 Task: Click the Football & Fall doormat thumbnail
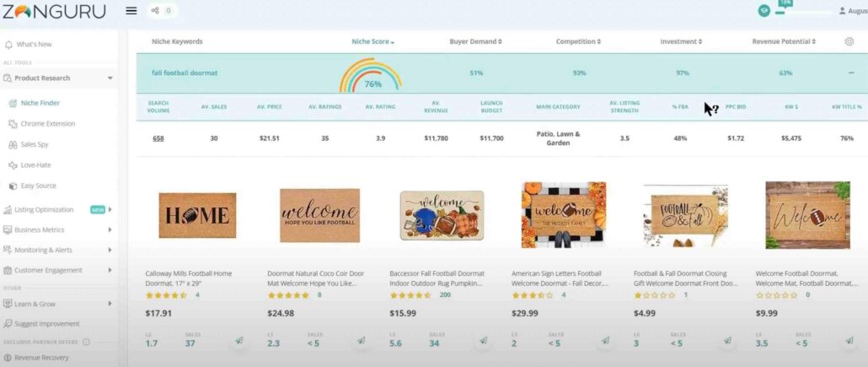(x=685, y=215)
